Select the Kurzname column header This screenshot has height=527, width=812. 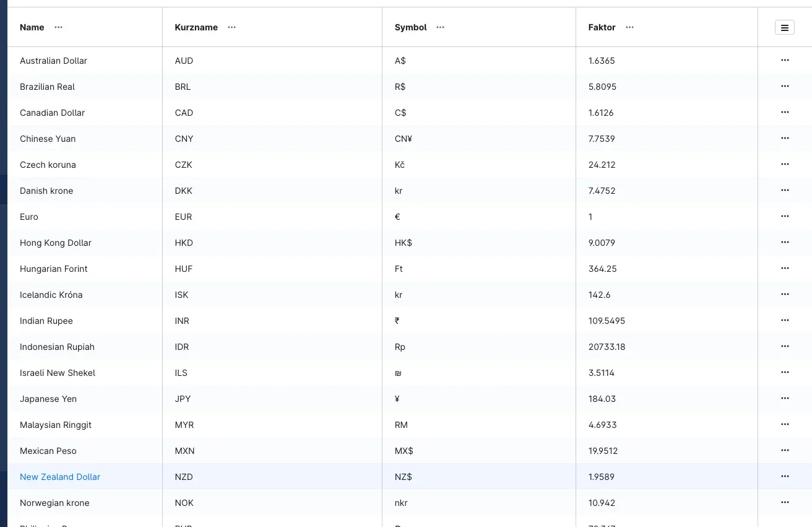pyautogui.click(x=196, y=27)
